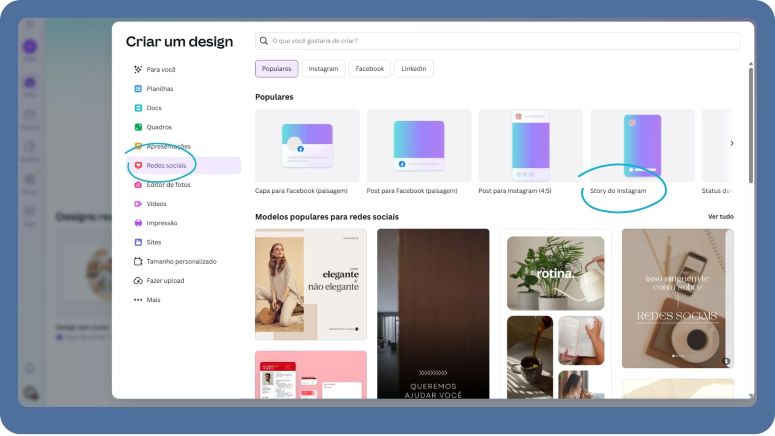The width and height of the screenshot is (775, 436).
Task: Click the Planilhas spreadsheet icon
Action: pyautogui.click(x=138, y=89)
